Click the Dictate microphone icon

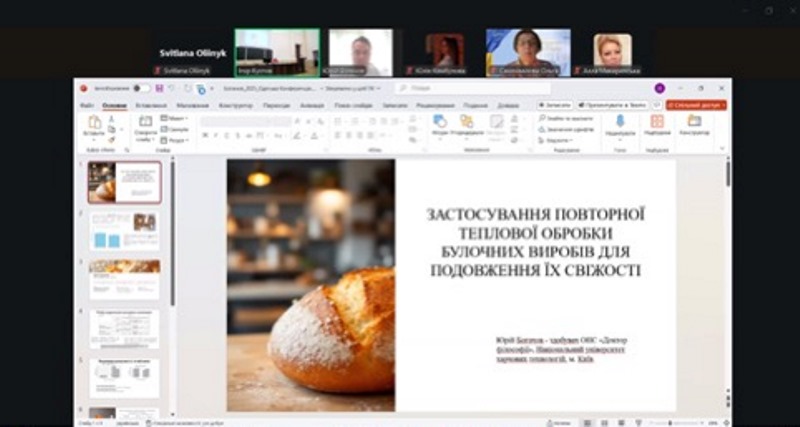pyautogui.click(x=620, y=123)
